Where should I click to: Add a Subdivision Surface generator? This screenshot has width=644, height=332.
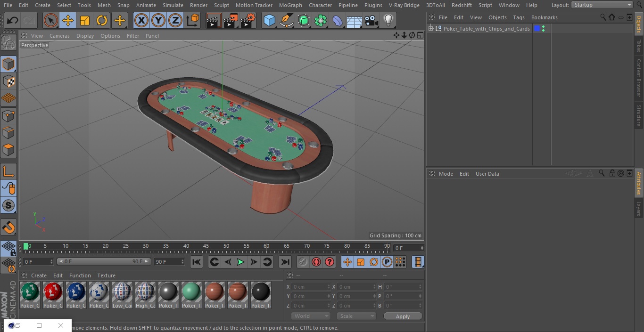(x=304, y=20)
